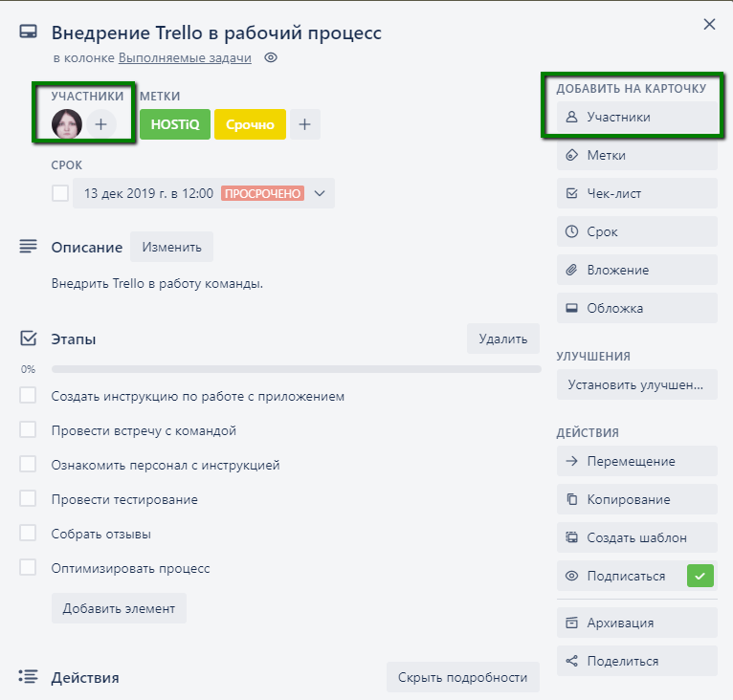Open Участники in the add-to-card sidebar
The width and height of the screenshot is (733, 700).
636,117
